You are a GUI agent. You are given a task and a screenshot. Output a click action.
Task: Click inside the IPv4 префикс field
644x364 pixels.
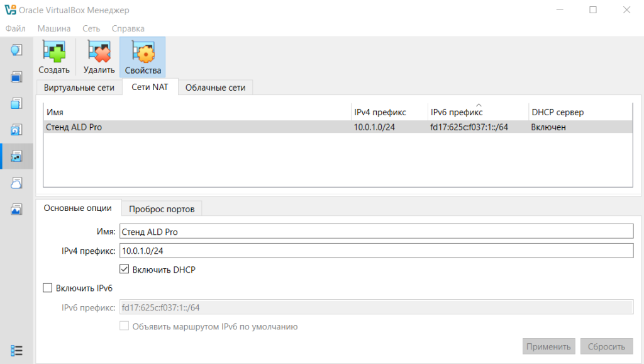(x=375, y=251)
